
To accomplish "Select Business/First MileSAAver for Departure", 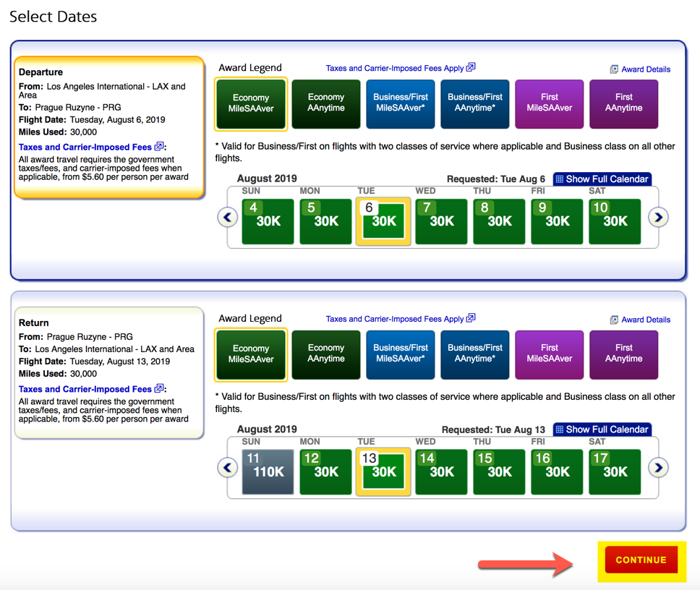I will pos(401,103).
